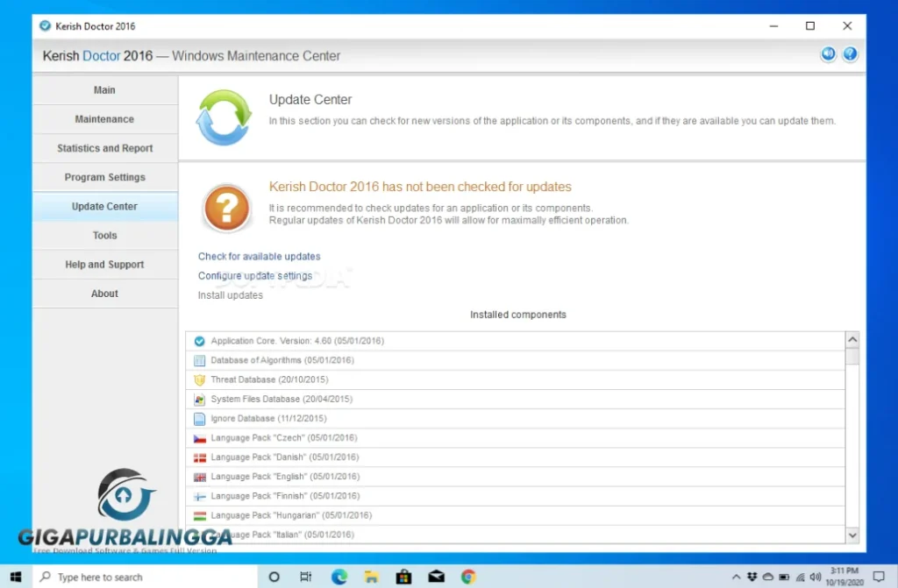This screenshot has width=898, height=588.
Task: Click the Windows taskbar search box
Action: pos(145,577)
